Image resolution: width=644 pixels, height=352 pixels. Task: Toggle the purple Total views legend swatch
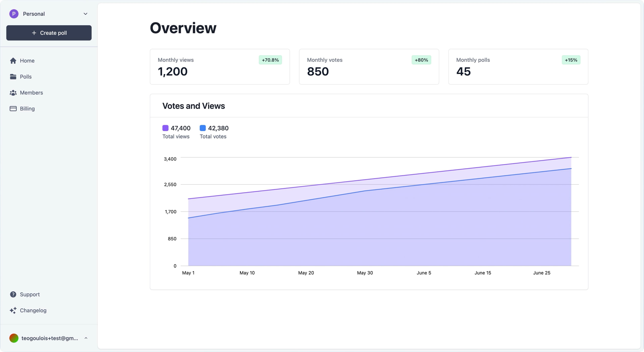pyautogui.click(x=166, y=128)
